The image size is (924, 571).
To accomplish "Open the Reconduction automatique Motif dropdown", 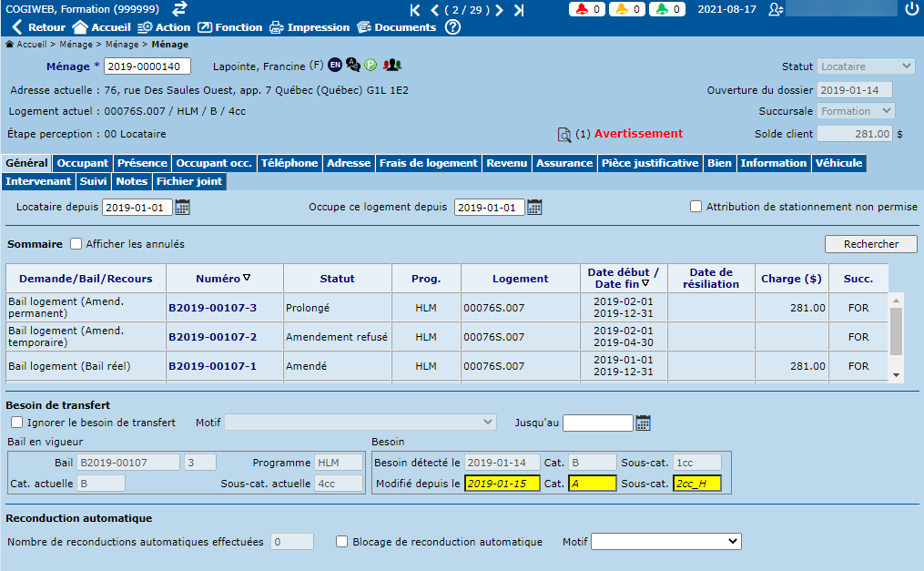I will click(665, 542).
